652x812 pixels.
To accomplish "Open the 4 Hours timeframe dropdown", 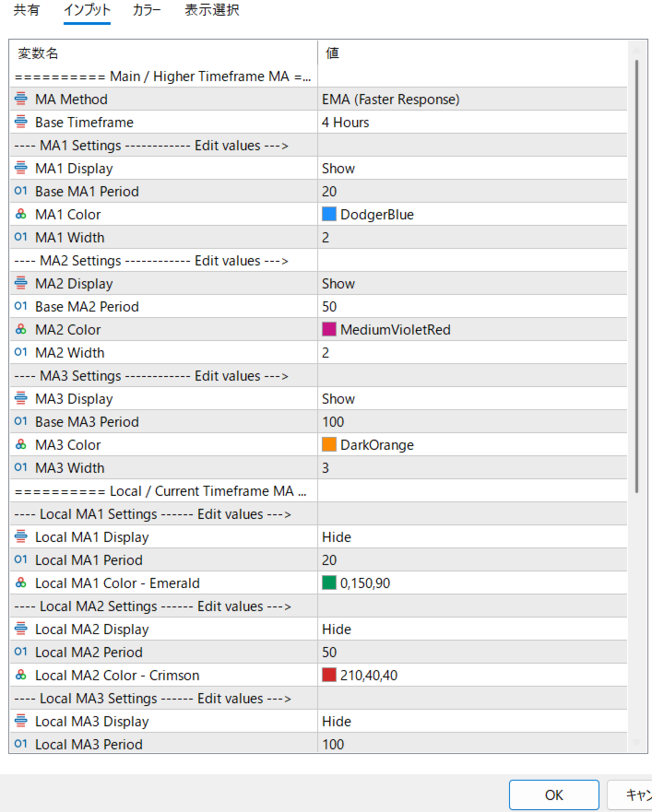I will pos(472,123).
